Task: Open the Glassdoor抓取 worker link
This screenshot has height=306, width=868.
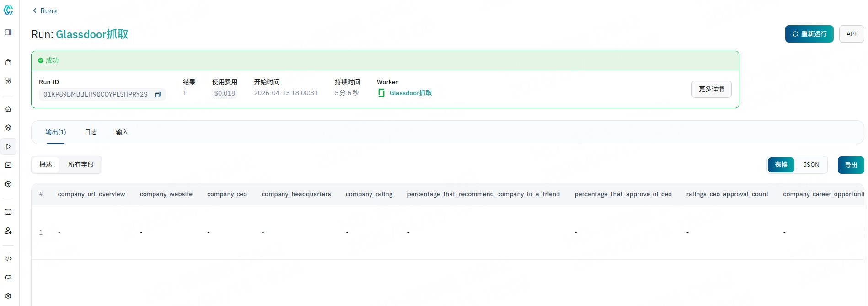Action: coord(410,93)
